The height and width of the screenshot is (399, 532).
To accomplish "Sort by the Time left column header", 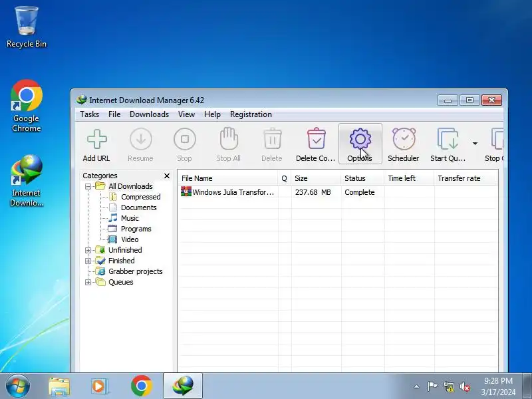I will 409,178.
